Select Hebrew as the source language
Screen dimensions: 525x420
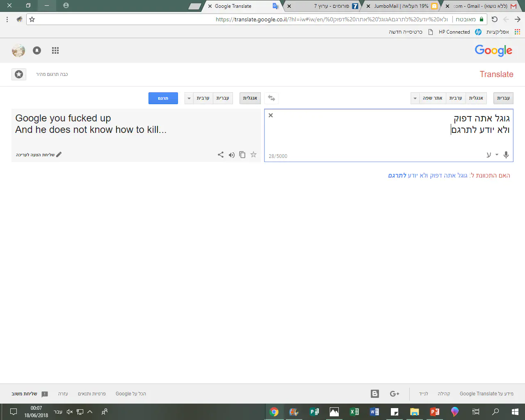click(x=503, y=98)
